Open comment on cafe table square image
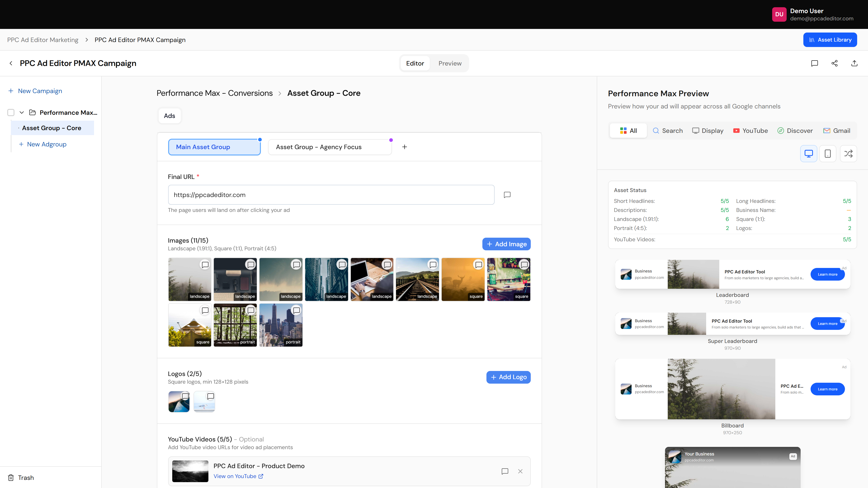This screenshot has width=868, height=488. (x=524, y=265)
